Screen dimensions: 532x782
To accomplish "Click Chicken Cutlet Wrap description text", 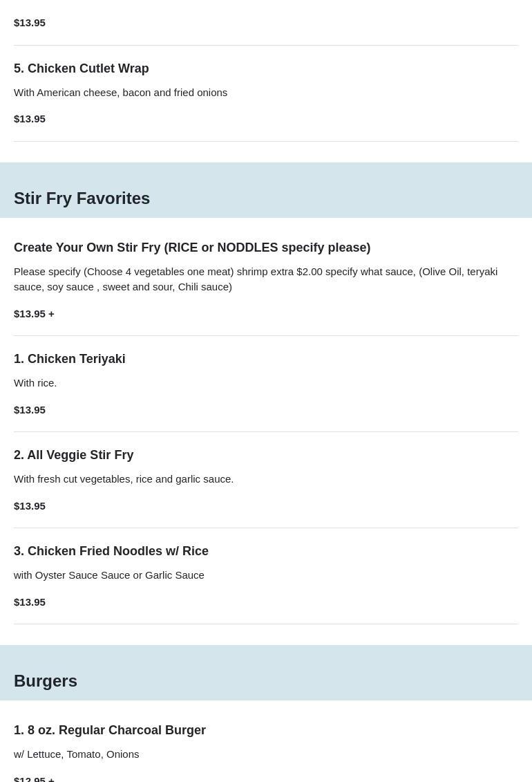I will 120,93.
